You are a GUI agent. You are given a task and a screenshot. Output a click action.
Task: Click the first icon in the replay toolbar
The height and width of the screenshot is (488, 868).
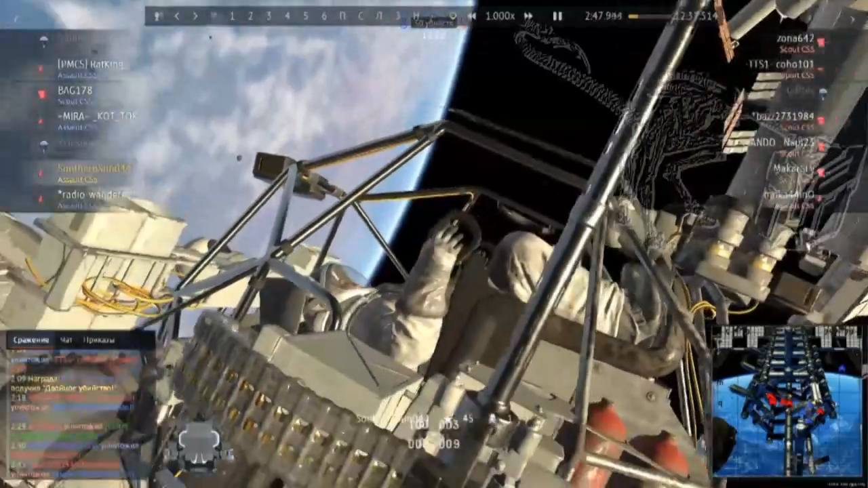[158, 16]
